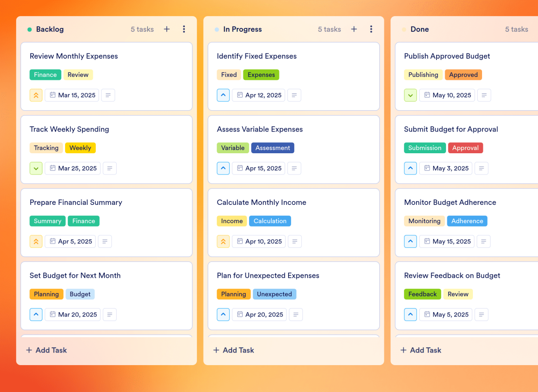Click Add Task in Backlog column
The width and height of the screenshot is (538, 392).
pyautogui.click(x=46, y=350)
